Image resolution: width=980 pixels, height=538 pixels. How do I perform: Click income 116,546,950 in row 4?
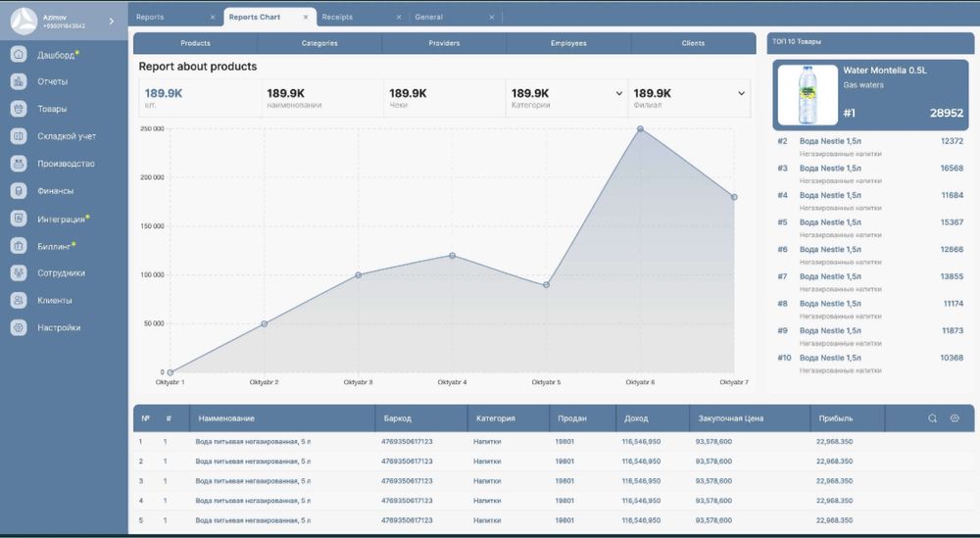641,501
